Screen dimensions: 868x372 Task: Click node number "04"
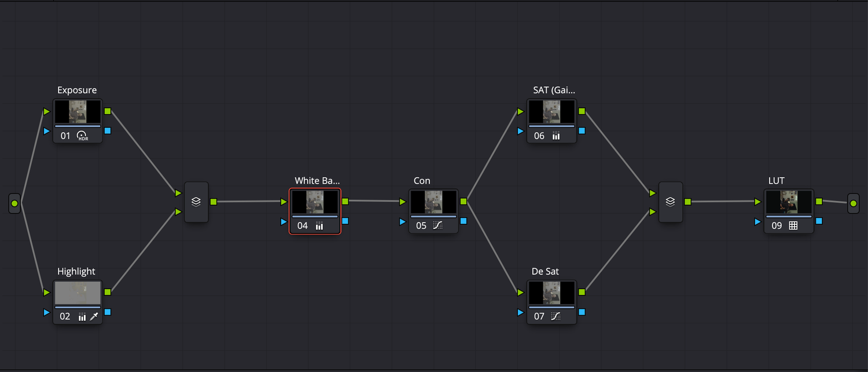303,226
